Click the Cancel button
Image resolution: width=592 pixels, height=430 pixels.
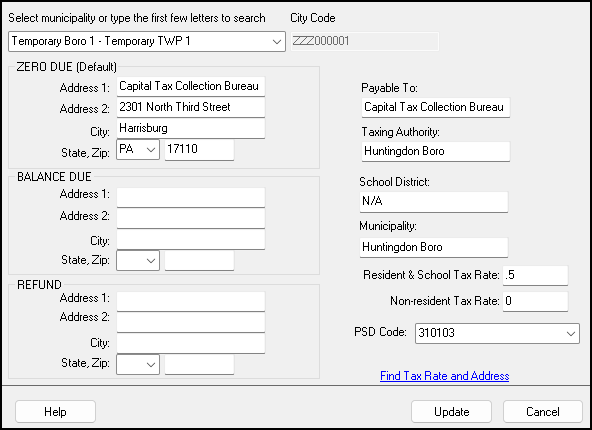pos(543,412)
